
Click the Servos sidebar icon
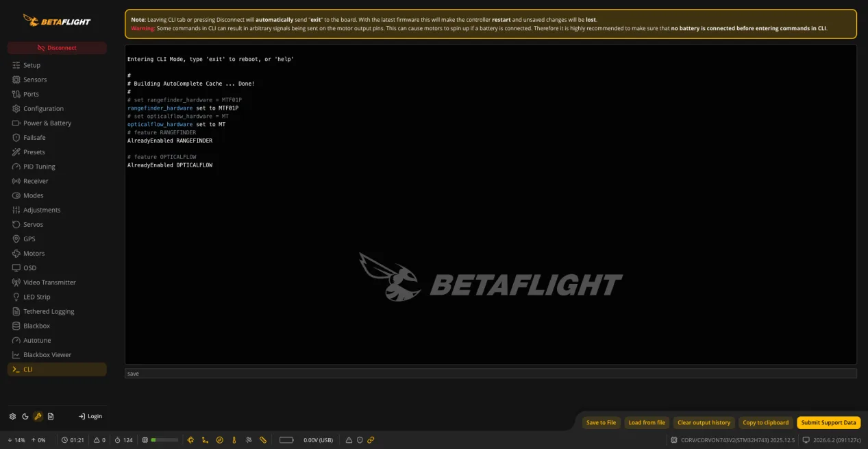16,224
